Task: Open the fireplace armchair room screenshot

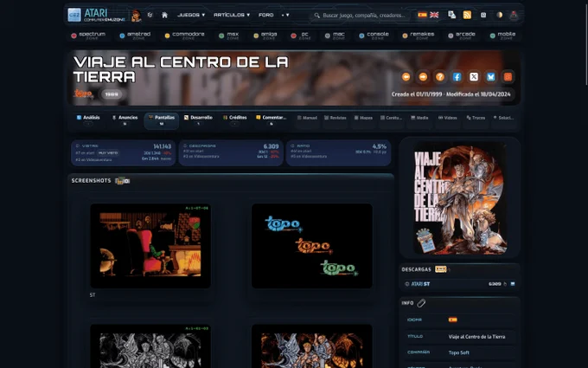Action: click(x=150, y=246)
